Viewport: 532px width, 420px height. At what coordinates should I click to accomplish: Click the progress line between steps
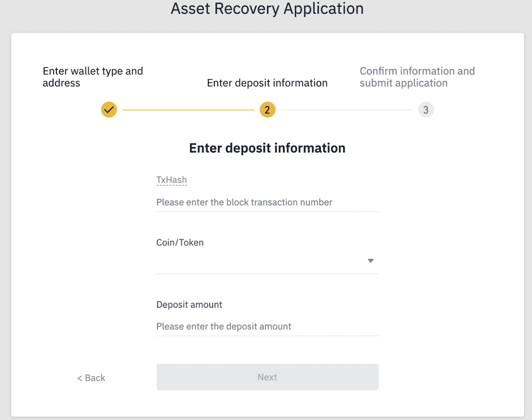[x=188, y=110]
